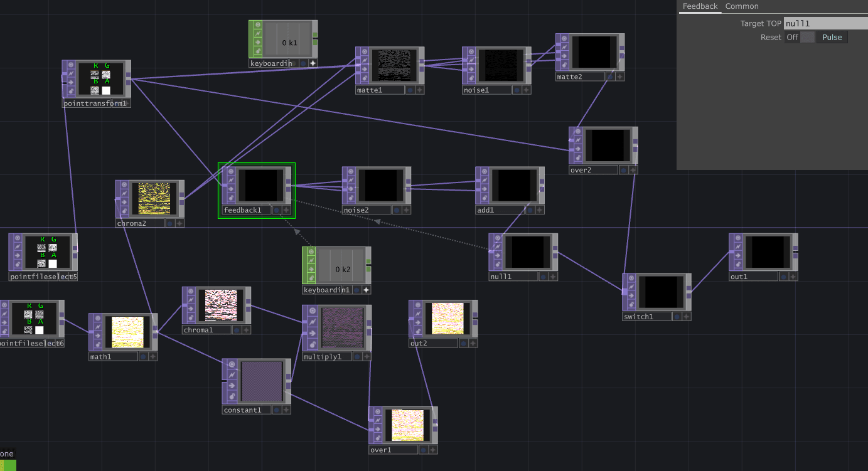The height and width of the screenshot is (471, 868).
Task: Click the 'math1' node name label
Action: pyautogui.click(x=114, y=357)
